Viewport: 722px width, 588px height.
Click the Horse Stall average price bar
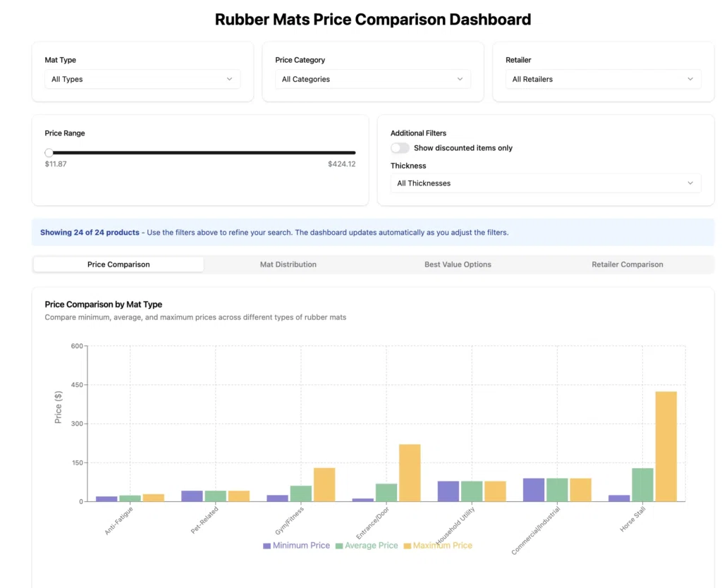[642, 485]
